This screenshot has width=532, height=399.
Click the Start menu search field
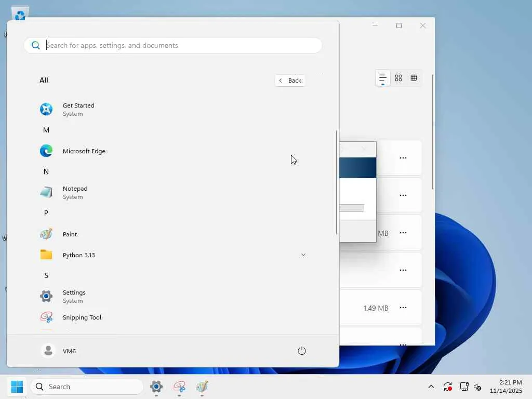[x=173, y=46]
